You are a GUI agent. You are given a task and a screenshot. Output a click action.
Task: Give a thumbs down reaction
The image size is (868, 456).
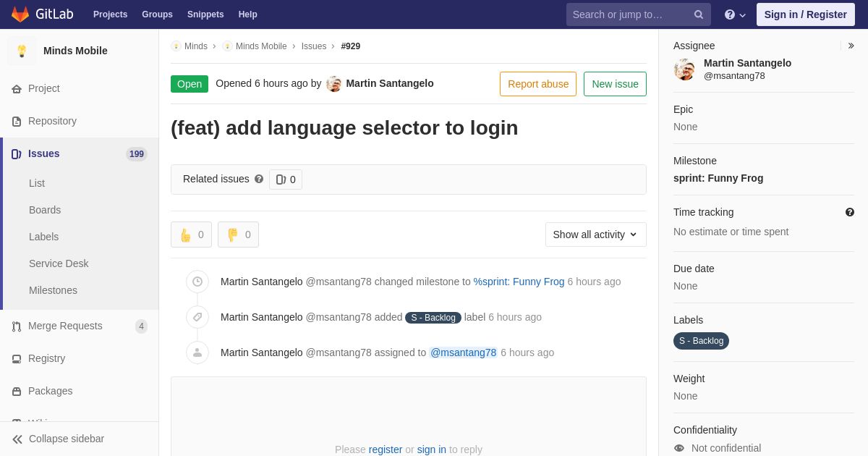pyautogui.click(x=238, y=235)
